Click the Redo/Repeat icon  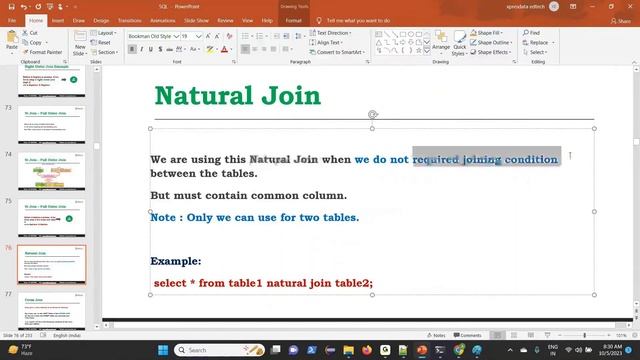38,7
